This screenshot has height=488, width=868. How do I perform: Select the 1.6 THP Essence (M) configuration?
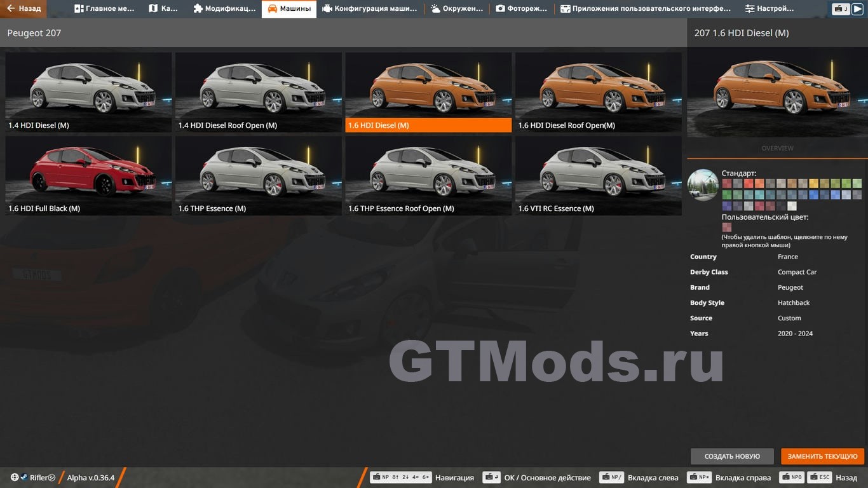[x=259, y=176]
